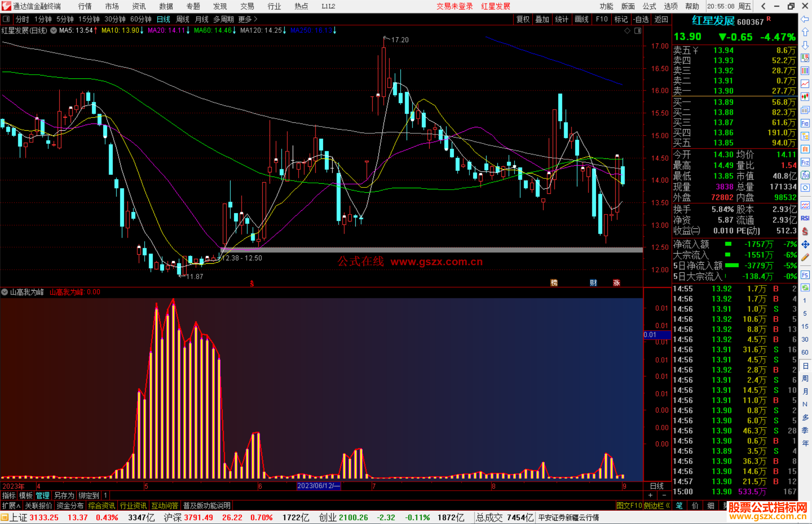Click the 叠加 overlay button
The height and width of the screenshot is (524, 812).
[542, 19]
